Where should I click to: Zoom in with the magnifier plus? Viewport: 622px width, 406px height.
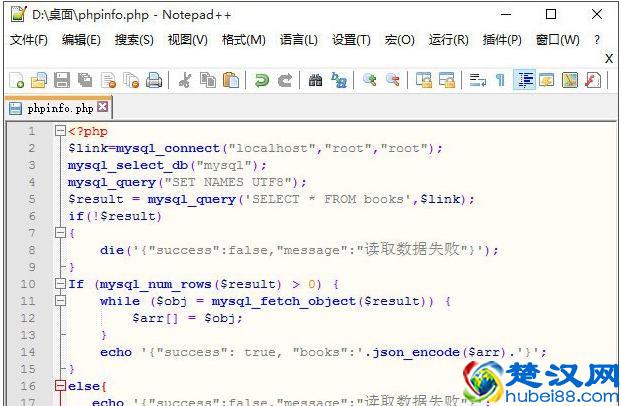point(370,81)
